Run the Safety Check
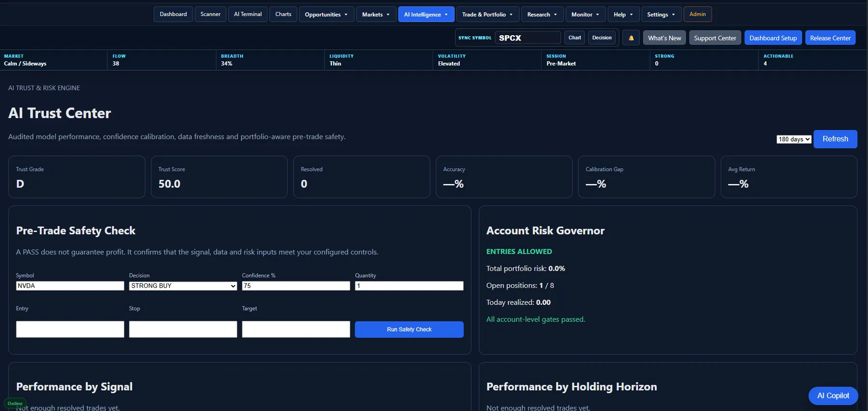This screenshot has height=411, width=868. tap(409, 329)
